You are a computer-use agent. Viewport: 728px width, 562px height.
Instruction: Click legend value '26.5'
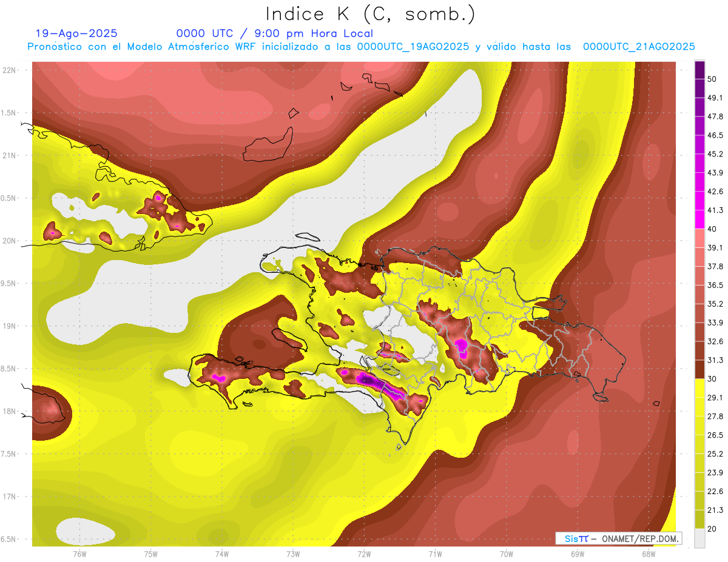(715, 435)
